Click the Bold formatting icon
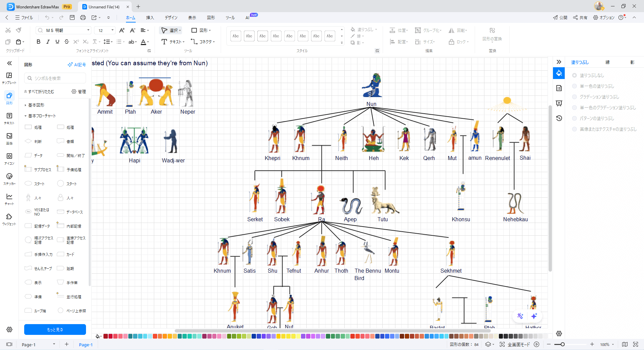 point(38,42)
